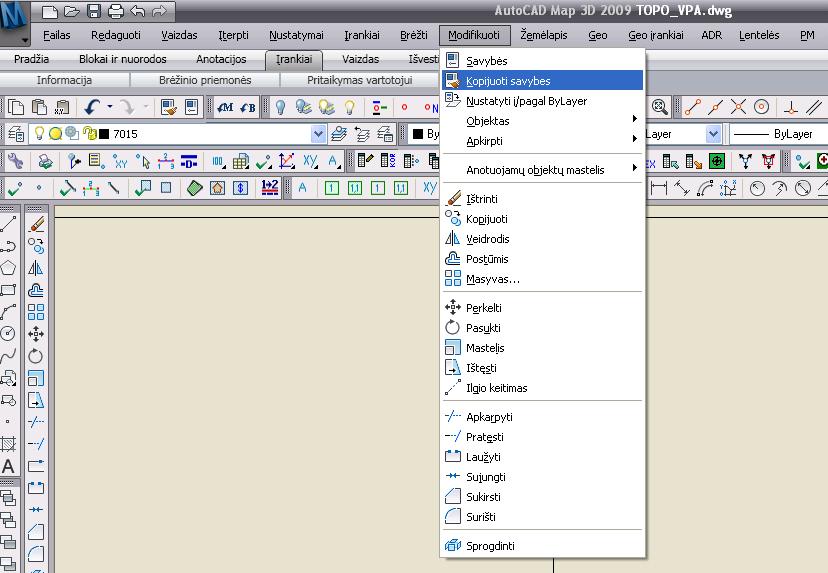
Task: Open the undo history dropdown arrow
Action: point(110,107)
